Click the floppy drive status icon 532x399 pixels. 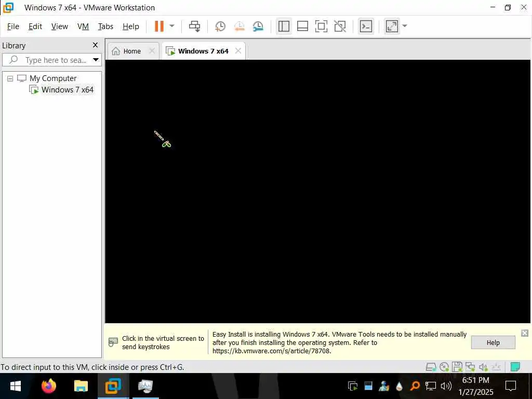(x=457, y=367)
